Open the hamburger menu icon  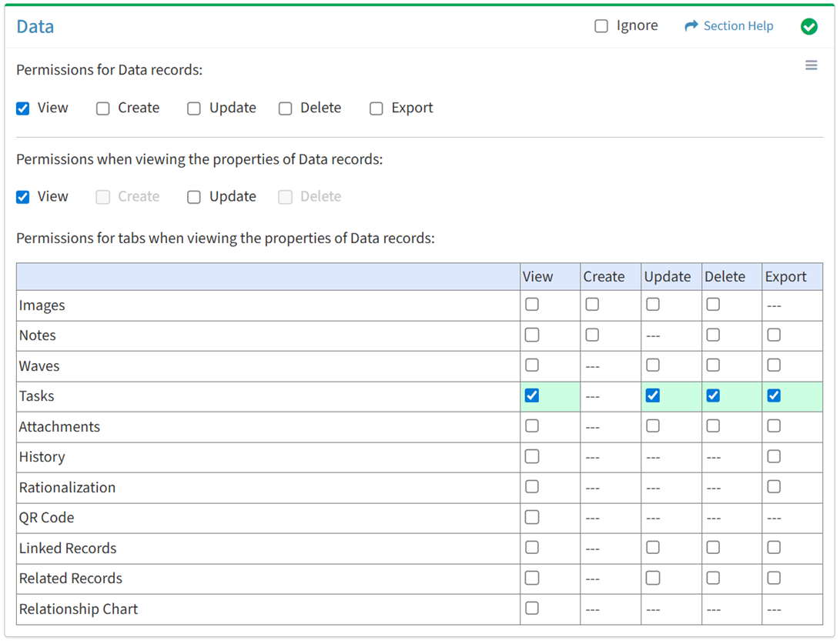811,65
